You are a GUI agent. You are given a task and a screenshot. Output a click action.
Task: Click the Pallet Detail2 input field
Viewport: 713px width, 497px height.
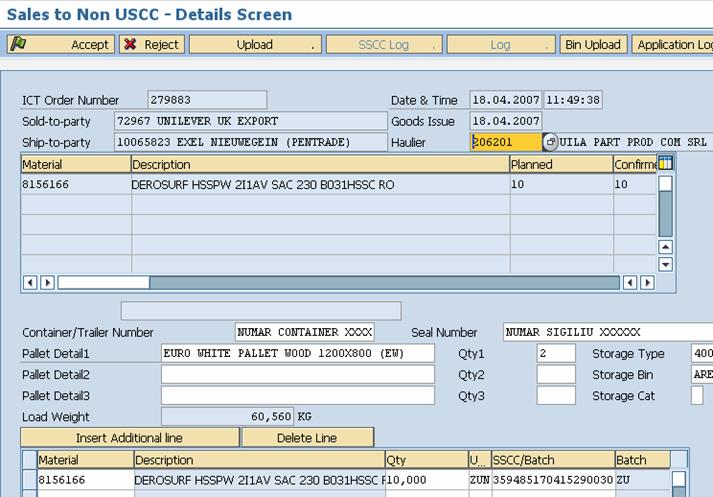coord(297,375)
